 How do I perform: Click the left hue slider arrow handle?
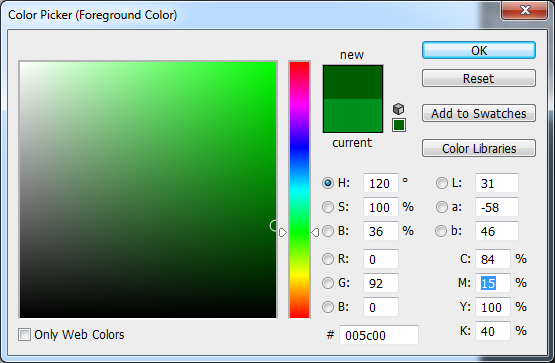point(282,232)
